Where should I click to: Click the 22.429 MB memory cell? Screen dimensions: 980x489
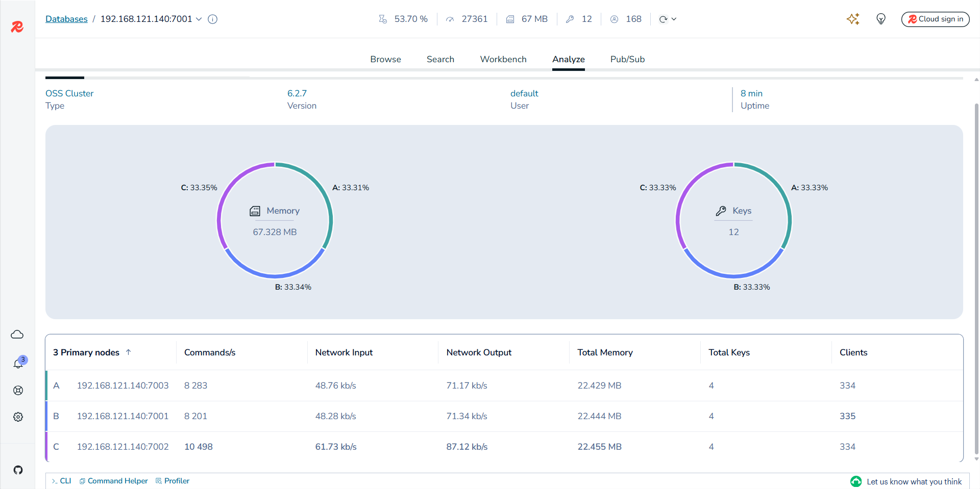point(599,385)
